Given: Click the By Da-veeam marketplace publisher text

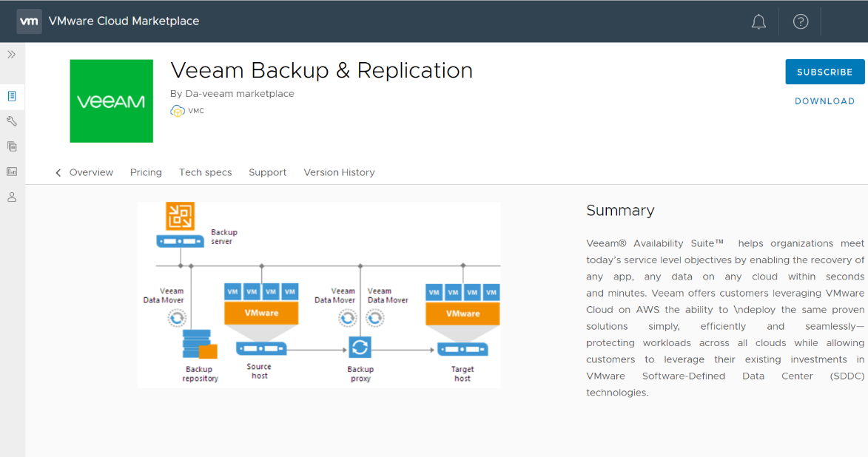Looking at the screenshot, I should click(x=232, y=94).
